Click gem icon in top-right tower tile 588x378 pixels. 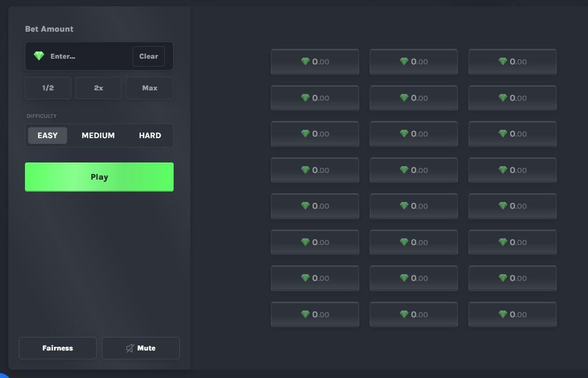point(503,62)
